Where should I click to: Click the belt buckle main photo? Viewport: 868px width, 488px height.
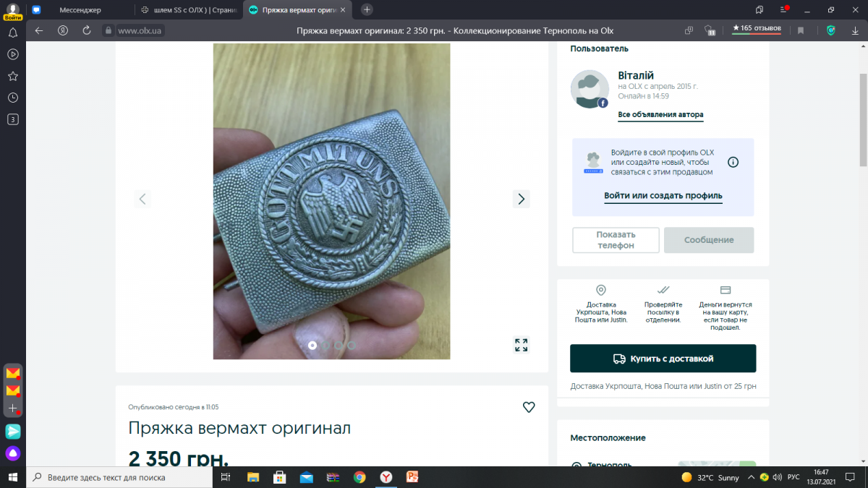[331, 201]
